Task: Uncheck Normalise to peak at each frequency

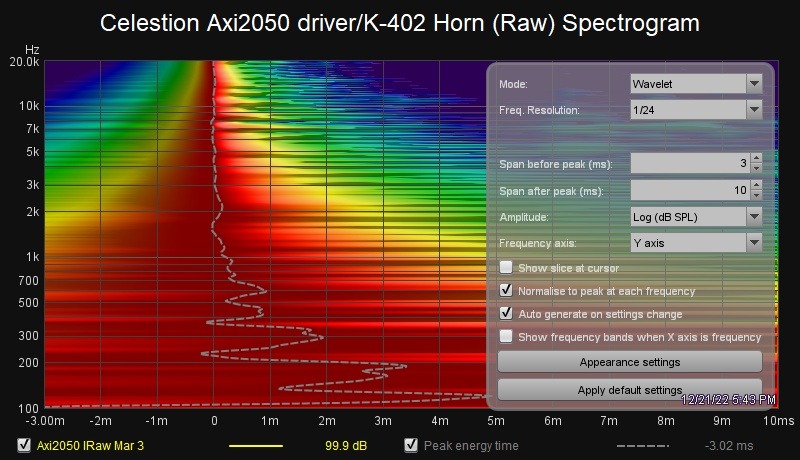Action: tap(506, 290)
